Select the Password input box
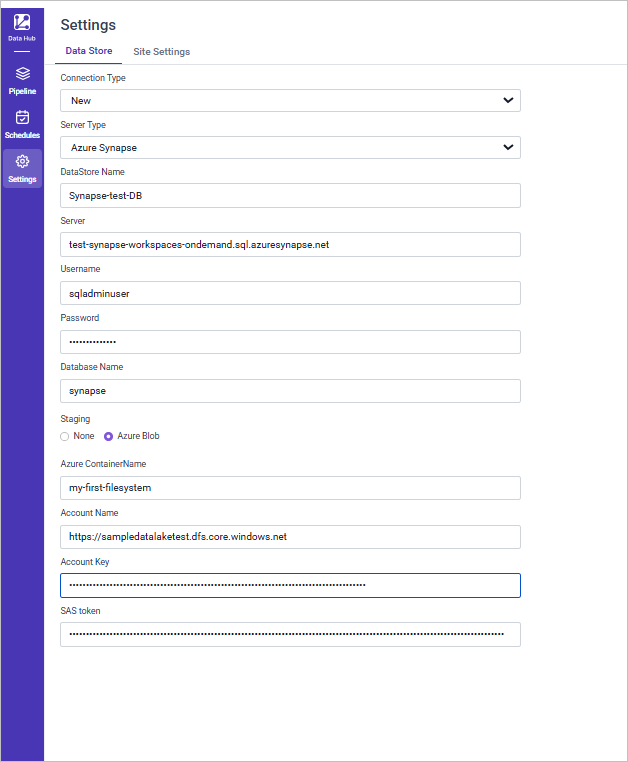628x762 pixels. pyautogui.click(x=290, y=341)
